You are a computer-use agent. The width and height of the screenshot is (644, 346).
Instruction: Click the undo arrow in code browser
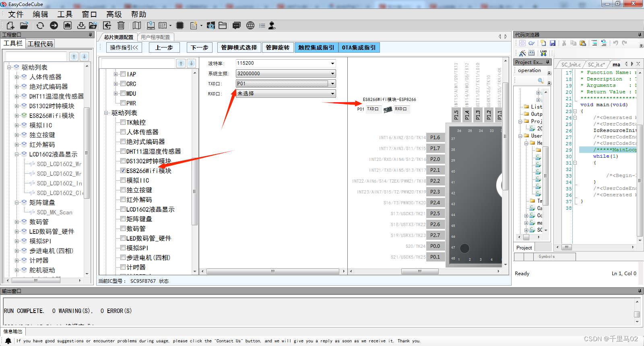point(615,43)
